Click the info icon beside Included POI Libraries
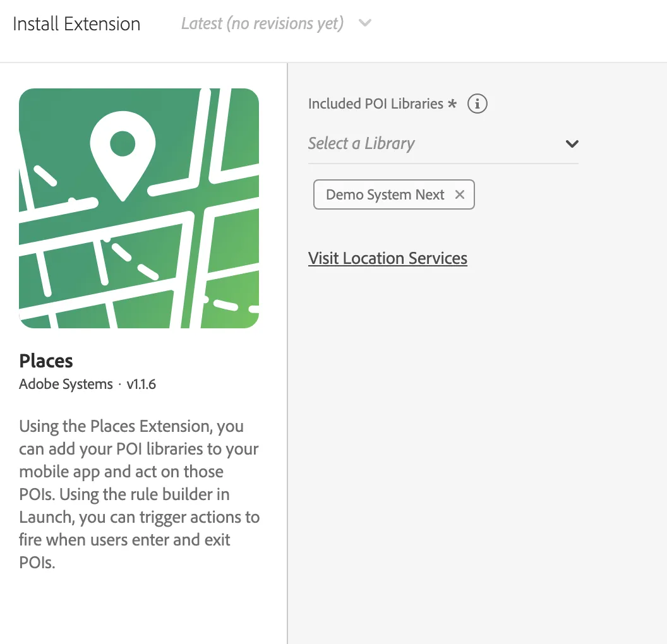 pyautogui.click(x=478, y=104)
